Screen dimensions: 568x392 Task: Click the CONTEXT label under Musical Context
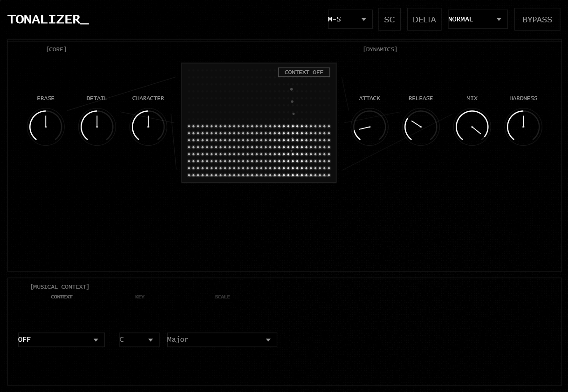point(62,297)
